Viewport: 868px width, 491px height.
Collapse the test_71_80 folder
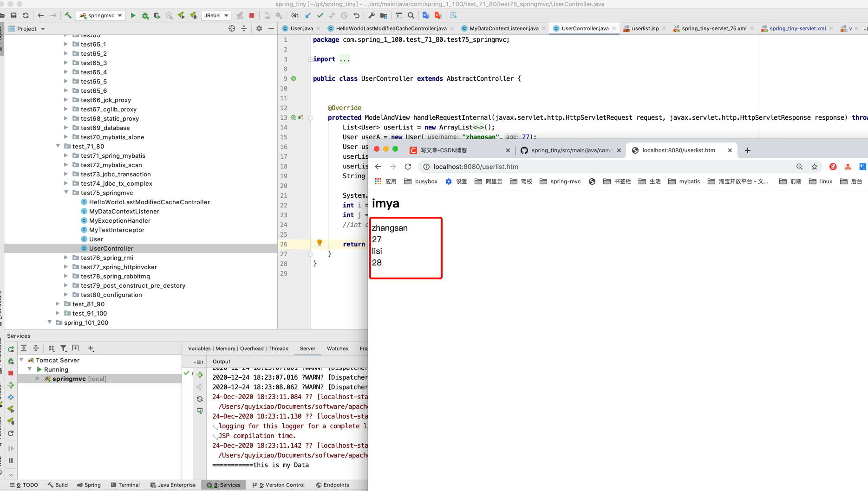[x=58, y=146]
